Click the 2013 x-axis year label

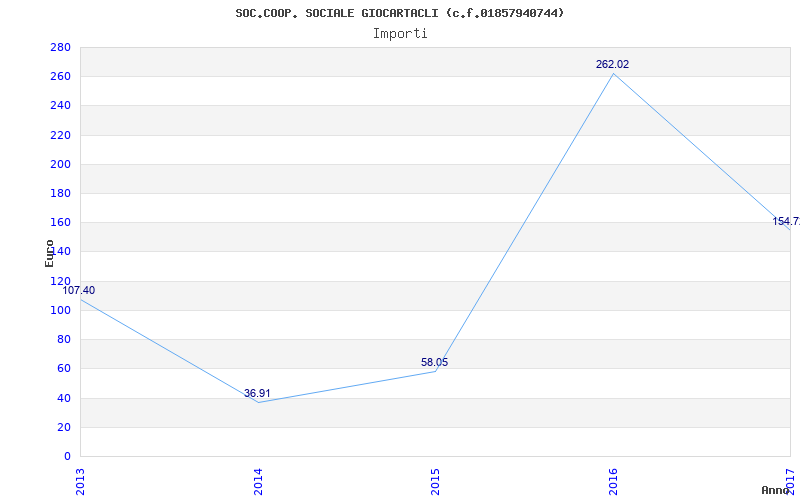click(80, 482)
